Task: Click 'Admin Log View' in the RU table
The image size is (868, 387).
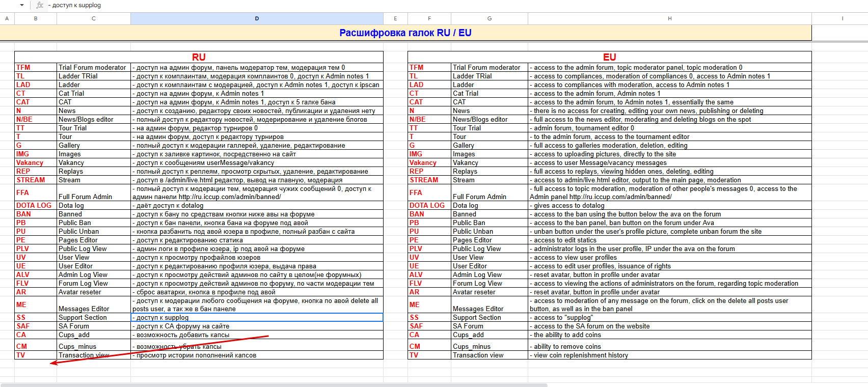Action: click(83, 274)
